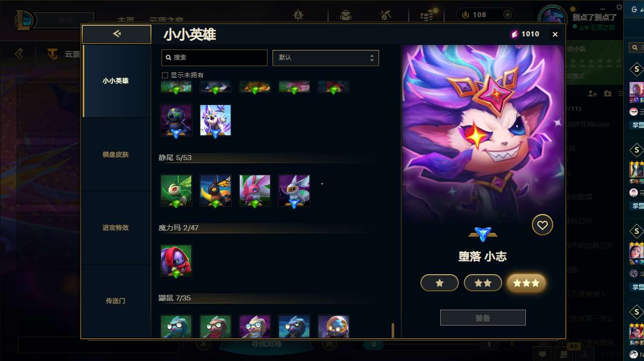644x361 pixels.
Task: Add currency with the plus beside 108
Action: pos(508,15)
